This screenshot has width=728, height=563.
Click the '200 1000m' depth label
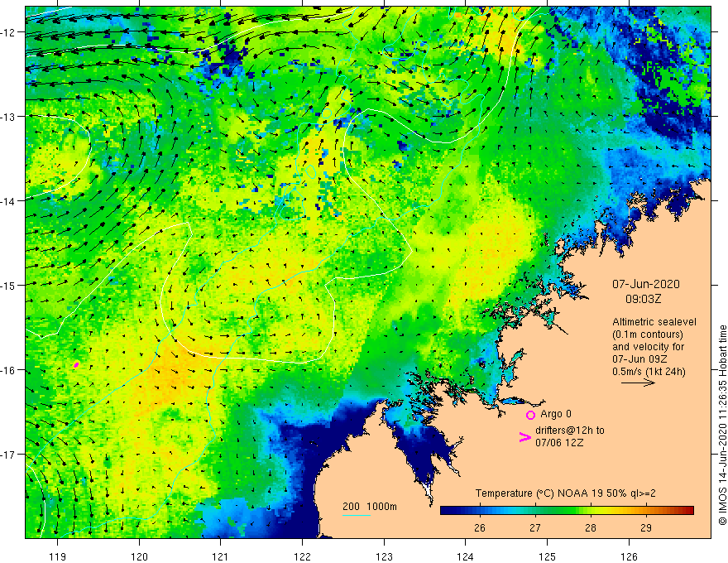tap(370, 507)
